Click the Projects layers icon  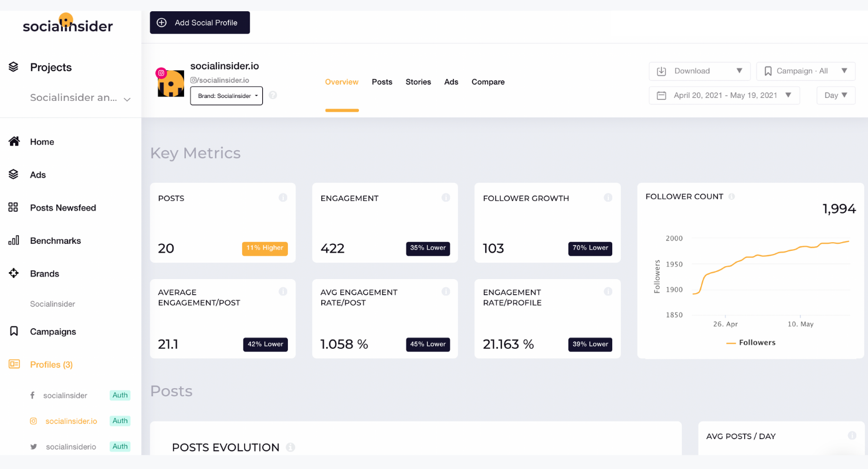click(x=13, y=67)
